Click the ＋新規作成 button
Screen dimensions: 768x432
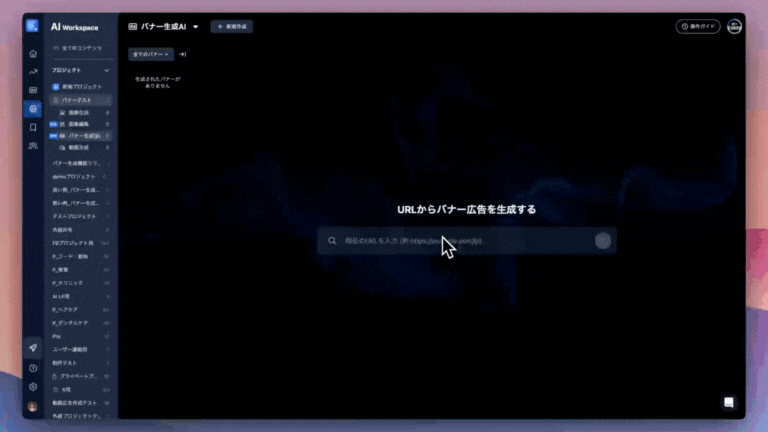click(x=232, y=27)
